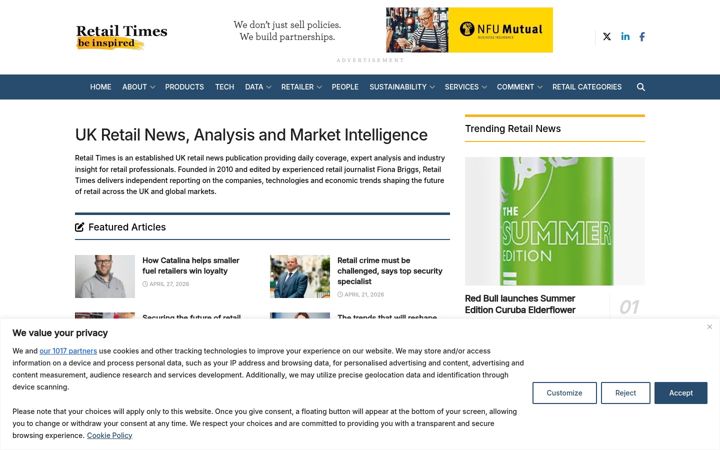The image size is (720, 450).
Task: Click the Retail Times logo
Action: (122, 36)
